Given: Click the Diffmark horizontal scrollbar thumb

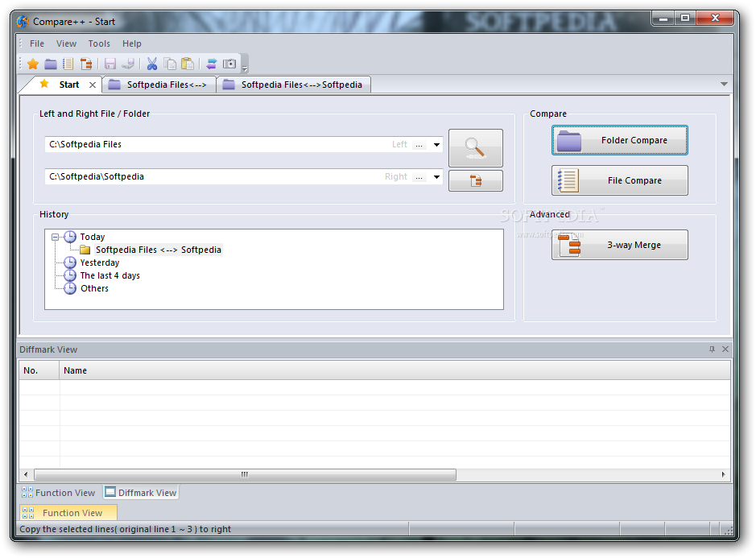Looking at the screenshot, I should 245,474.
